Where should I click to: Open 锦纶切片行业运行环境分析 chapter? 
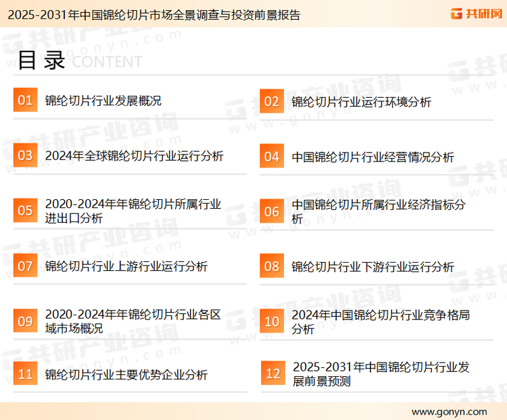click(x=361, y=102)
